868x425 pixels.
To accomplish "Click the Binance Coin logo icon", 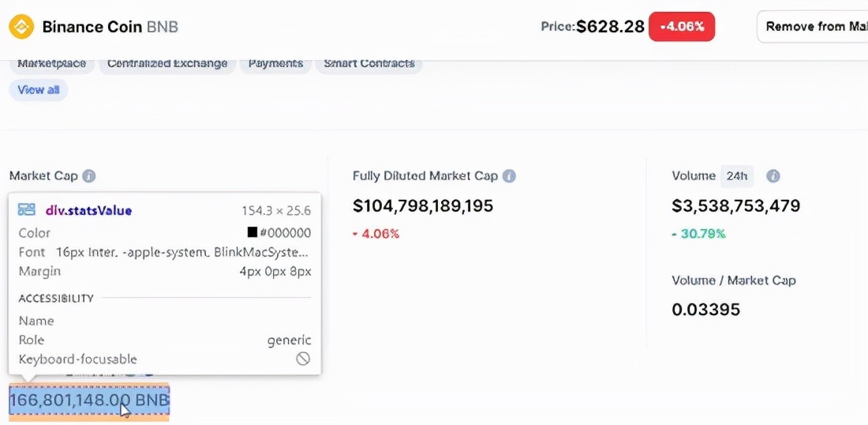I will (21, 26).
